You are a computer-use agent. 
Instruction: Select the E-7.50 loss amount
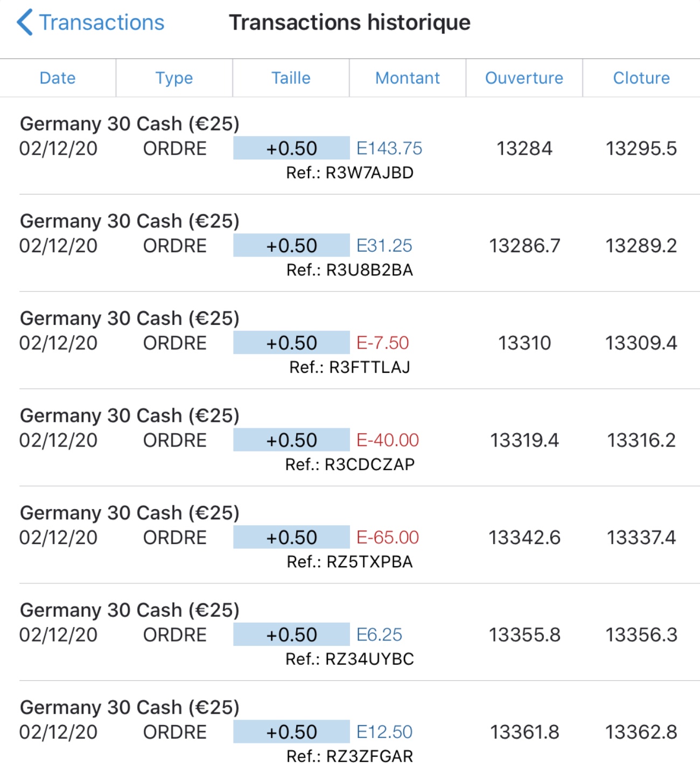click(x=382, y=343)
